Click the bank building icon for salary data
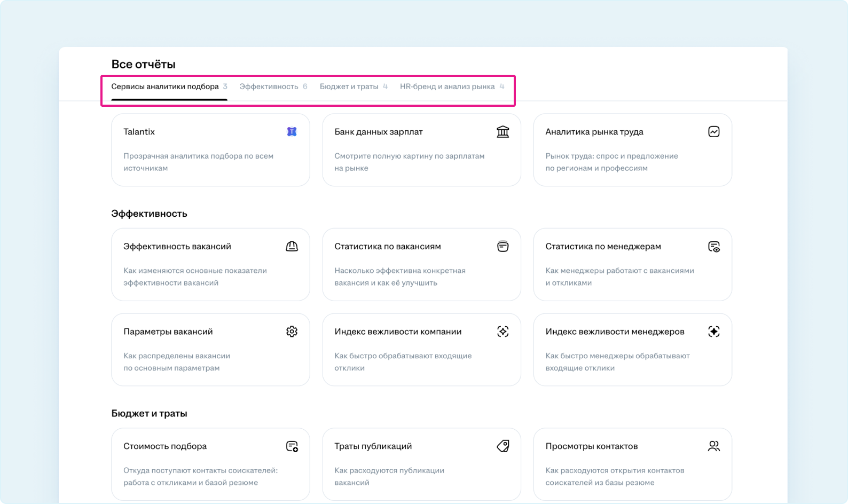Screen dimensions: 848x504 coord(502,132)
